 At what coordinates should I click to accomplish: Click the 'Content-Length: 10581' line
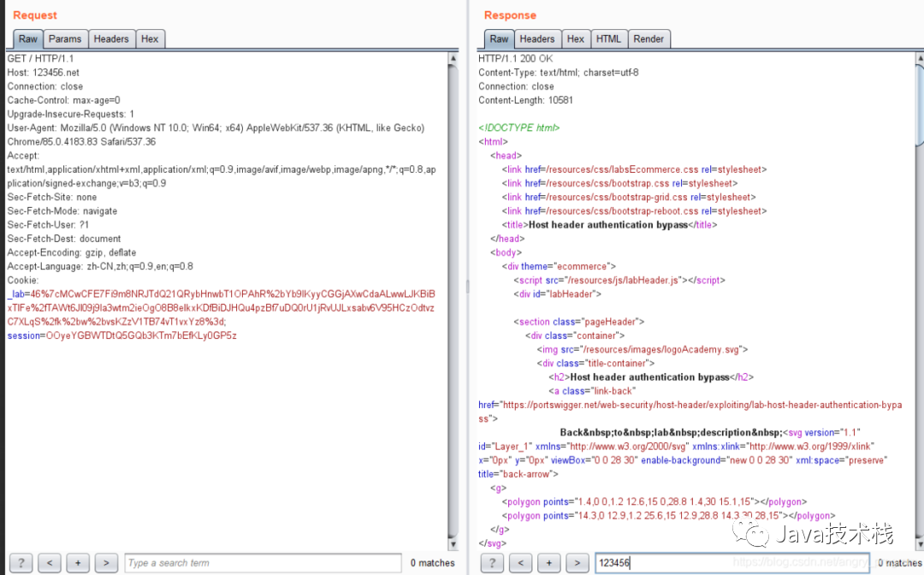pos(525,100)
